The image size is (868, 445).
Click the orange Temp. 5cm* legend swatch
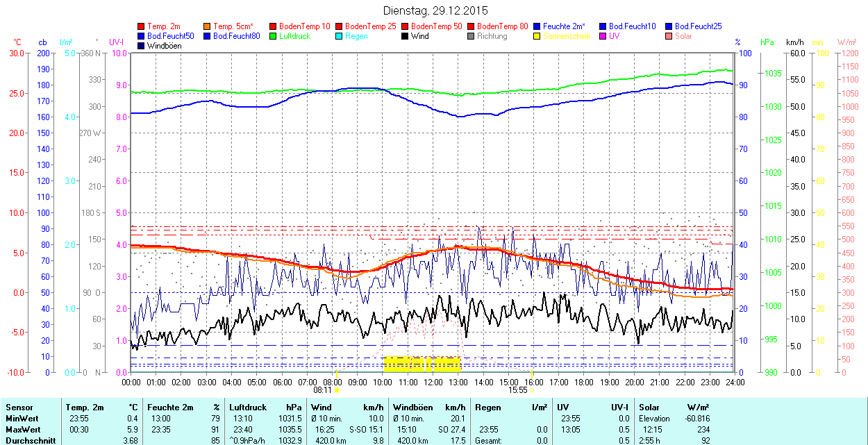[x=207, y=26]
